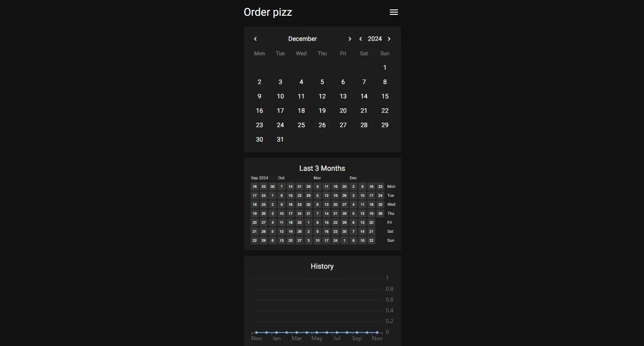Open the hamburger menu
This screenshot has height=346, width=644.
click(x=394, y=12)
